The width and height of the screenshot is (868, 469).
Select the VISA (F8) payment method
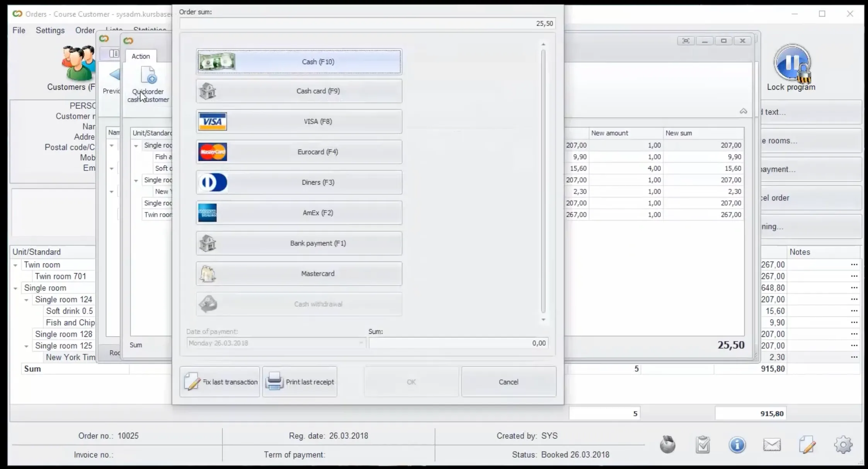299,121
